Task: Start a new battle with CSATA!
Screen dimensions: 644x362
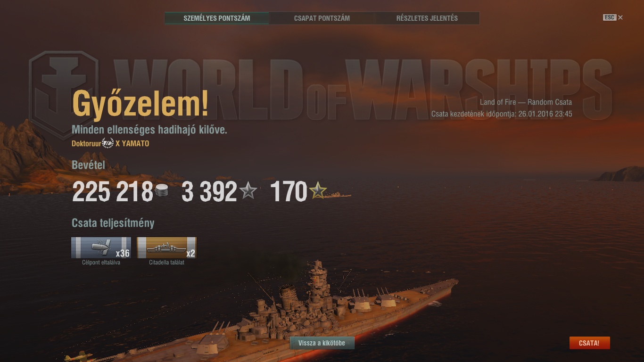Action: (589, 343)
